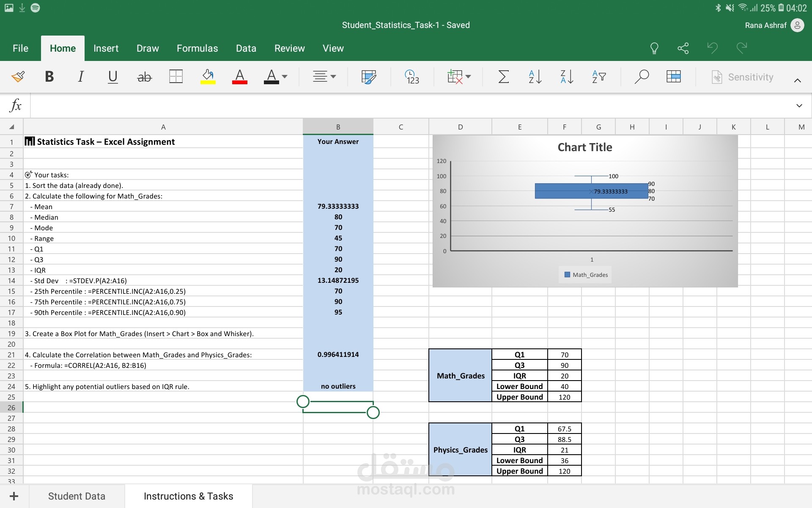Tap the download notification icon
This screenshot has height=508, width=812.
click(x=22, y=8)
